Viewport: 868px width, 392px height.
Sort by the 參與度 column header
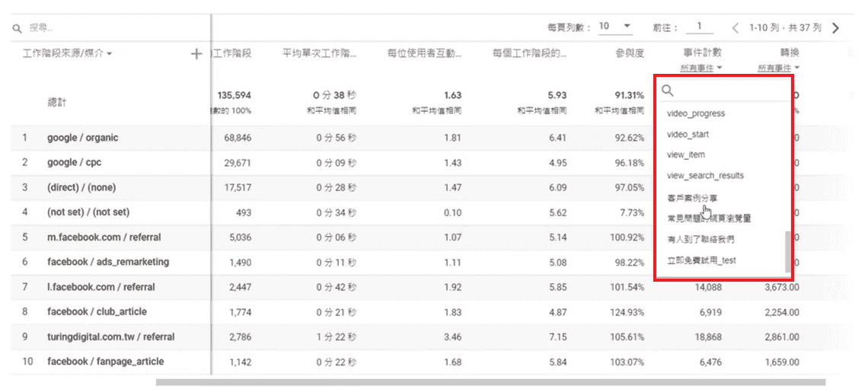[x=630, y=54]
